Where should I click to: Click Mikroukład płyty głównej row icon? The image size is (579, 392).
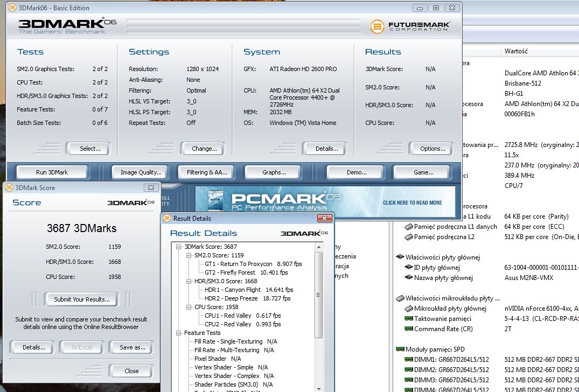click(408, 309)
